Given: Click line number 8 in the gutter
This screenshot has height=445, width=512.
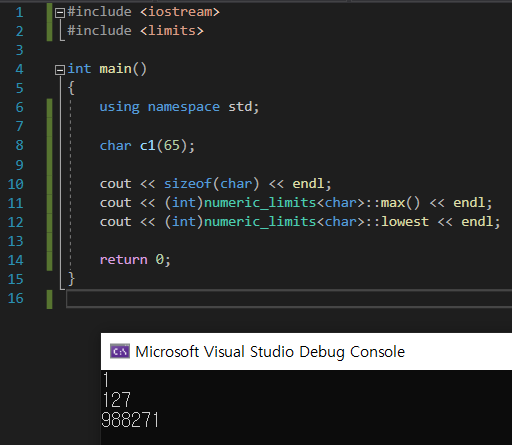Looking at the screenshot, I should tap(19, 145).
